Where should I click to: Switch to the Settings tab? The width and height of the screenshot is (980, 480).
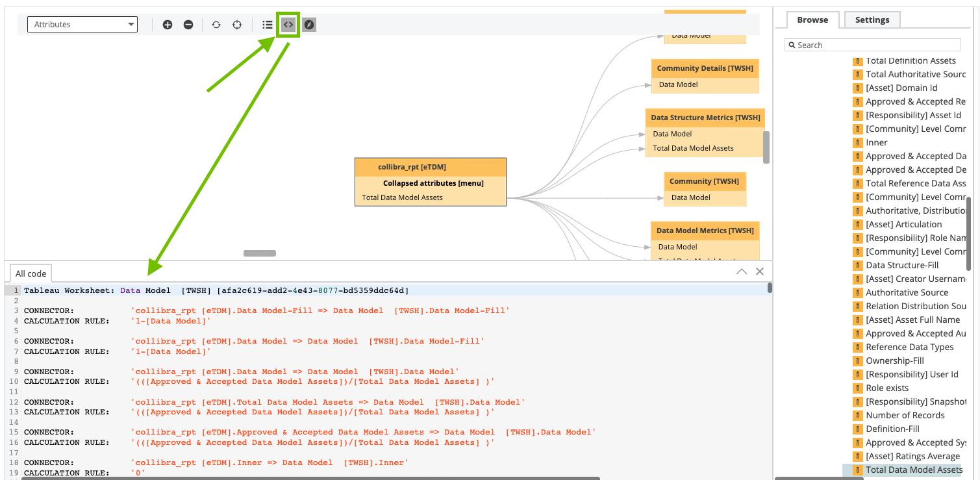(872, 20)
